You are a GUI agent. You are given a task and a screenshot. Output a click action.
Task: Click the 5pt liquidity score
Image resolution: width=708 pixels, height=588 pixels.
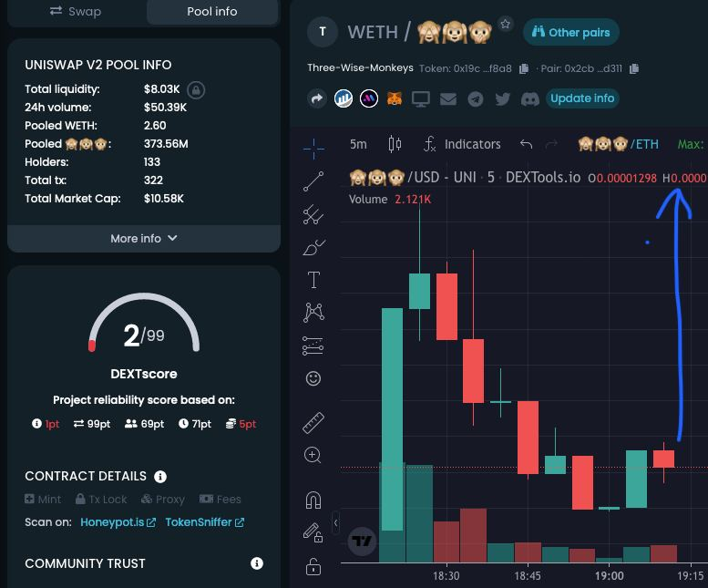(241, 424)
